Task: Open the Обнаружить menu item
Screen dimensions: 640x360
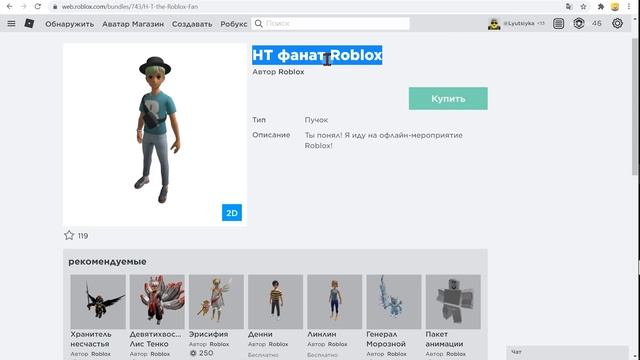Action: coord(69,24)
